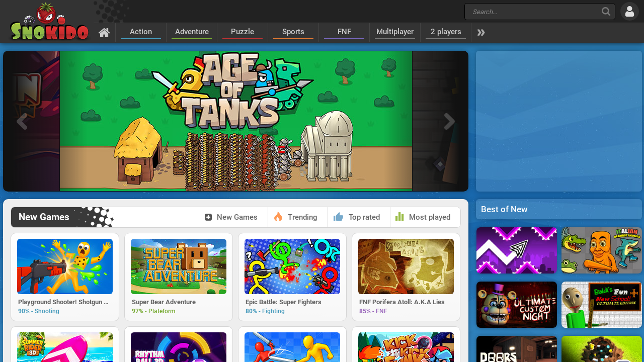Image resolution: width=644 pixels, height=362 pixels.
Task: Open Rhythm Ball 3D thumbnail
Action: coord(179,347)
